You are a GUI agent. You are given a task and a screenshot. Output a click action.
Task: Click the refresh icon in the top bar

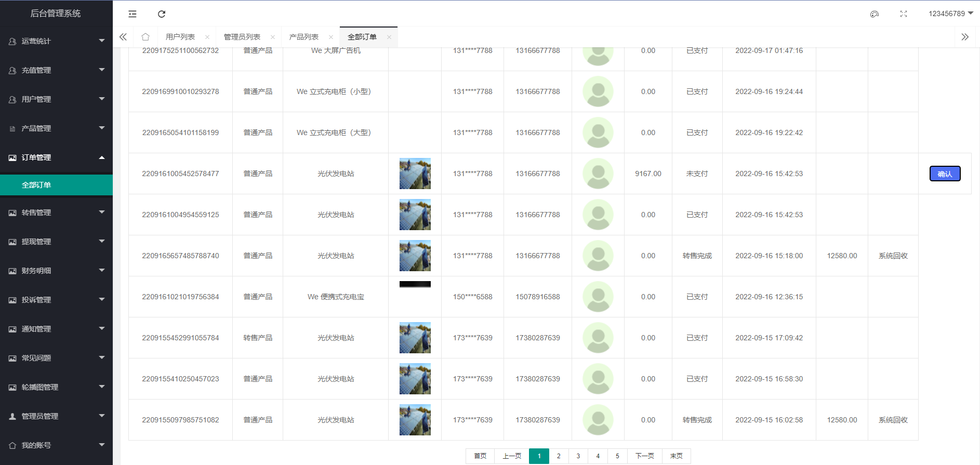click(x=162, y=14)
